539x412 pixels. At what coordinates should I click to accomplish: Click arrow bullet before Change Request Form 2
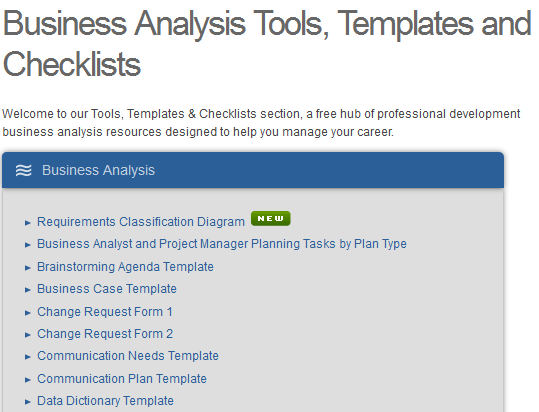pyautogui.click(x=28, y=335)
